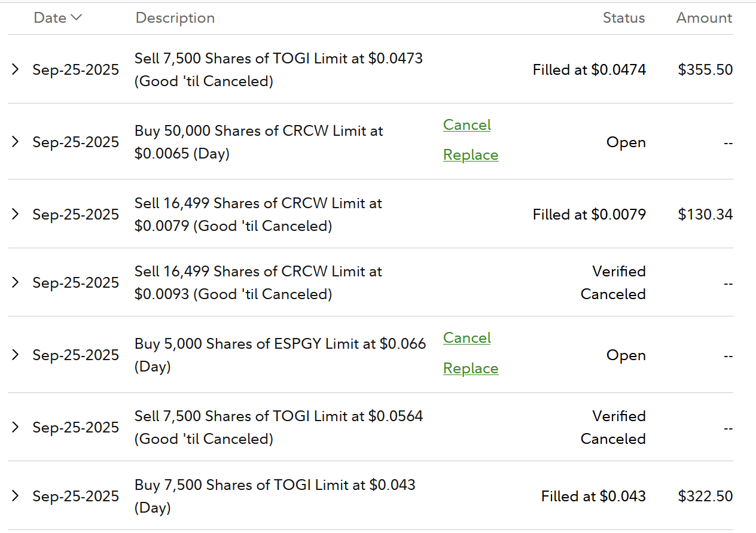Expand the TOGI buy order filled at $0.043
The height and width of the screenshot is (533, 756).
(16, 496)
